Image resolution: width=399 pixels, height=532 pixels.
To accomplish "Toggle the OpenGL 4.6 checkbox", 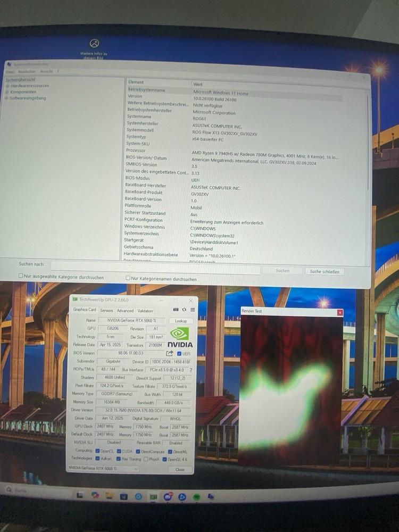I will 164,460.
